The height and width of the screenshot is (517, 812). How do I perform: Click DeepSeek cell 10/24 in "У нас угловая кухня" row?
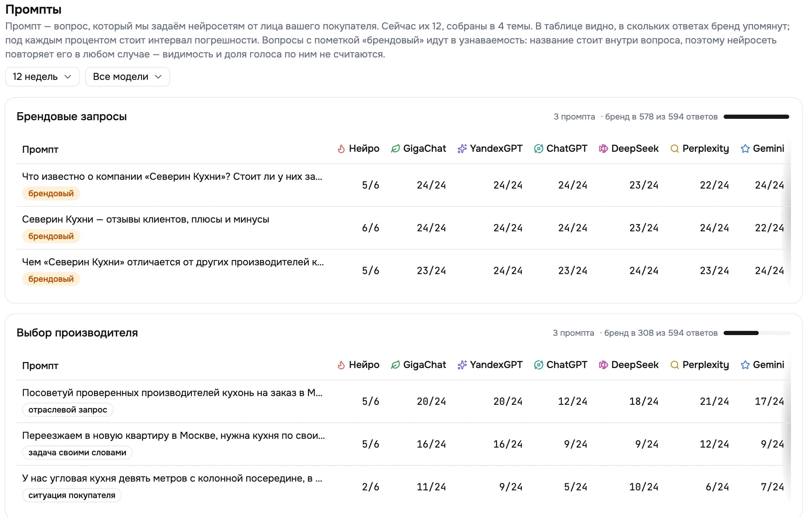644,487
